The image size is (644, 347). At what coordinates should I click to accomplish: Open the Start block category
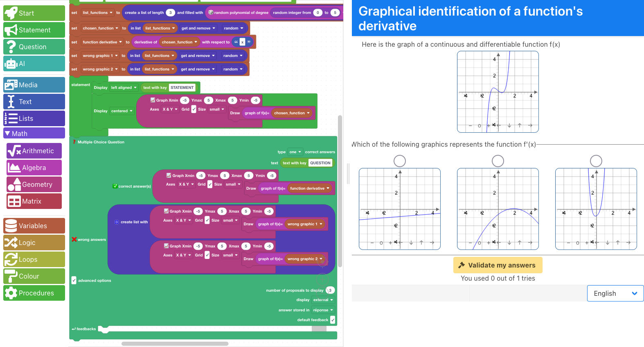(x=34, y=13)
